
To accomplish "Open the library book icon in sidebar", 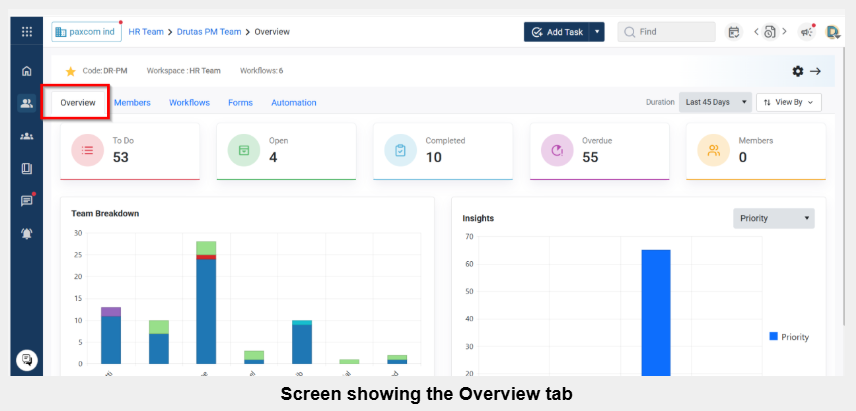I will tap(27, 168).
